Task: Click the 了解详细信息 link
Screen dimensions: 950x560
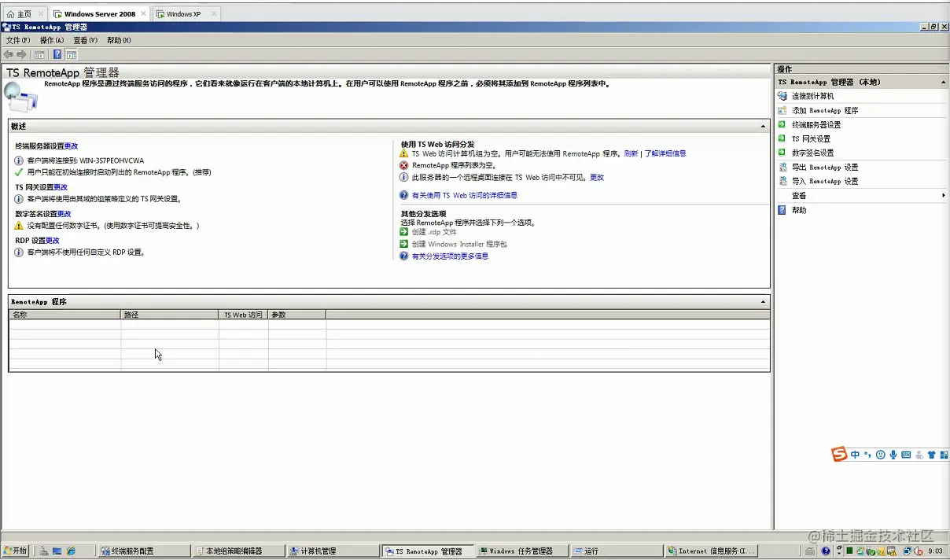Action: pos(665,154)
